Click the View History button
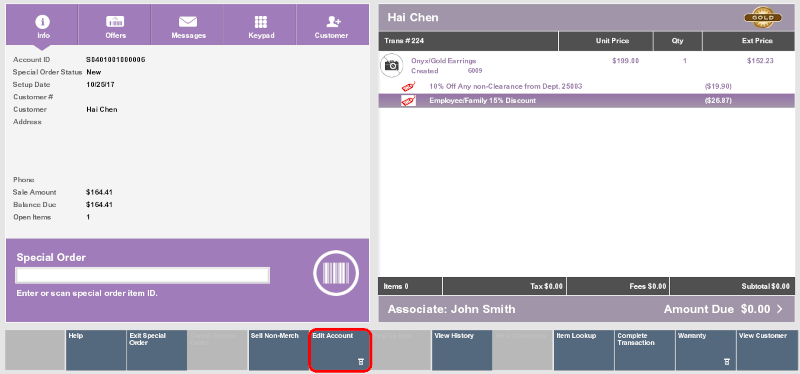 (462, 350)
